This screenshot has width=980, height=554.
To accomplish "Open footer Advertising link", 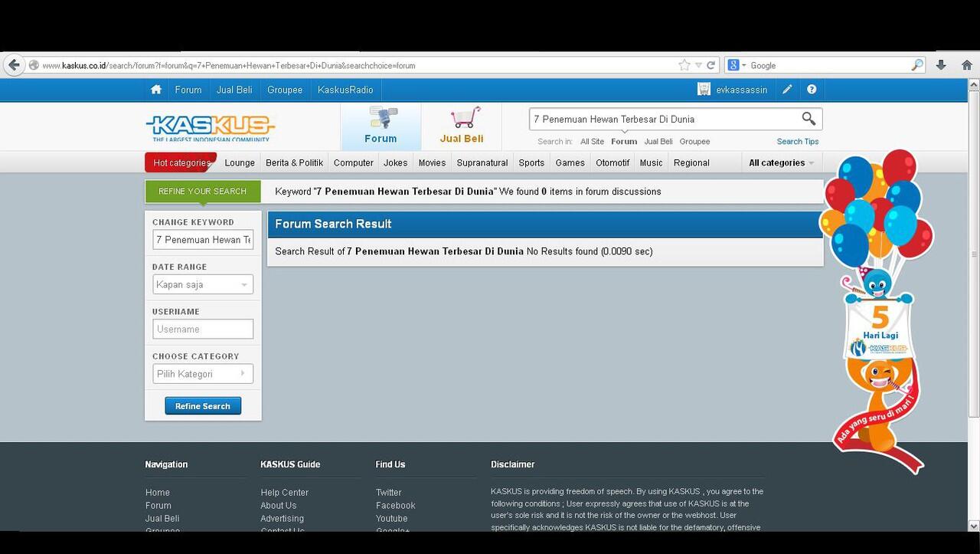I will pos(282,519).
